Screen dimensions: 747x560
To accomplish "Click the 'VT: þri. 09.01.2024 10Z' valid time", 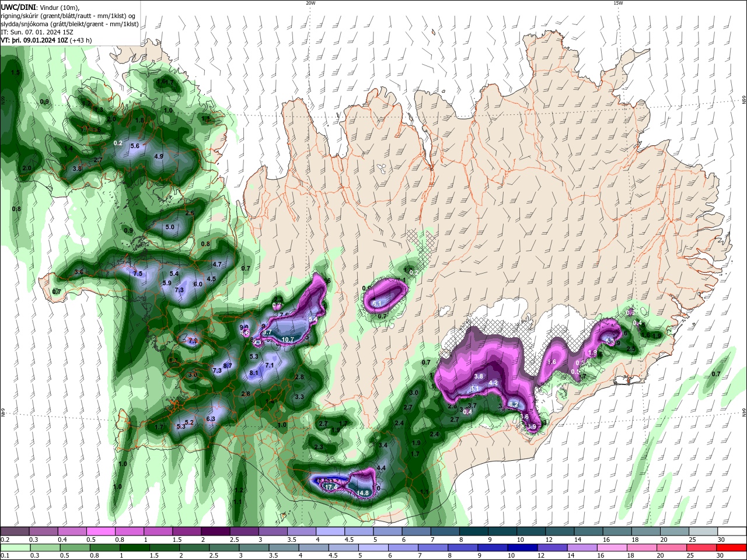I will [34, 40].
